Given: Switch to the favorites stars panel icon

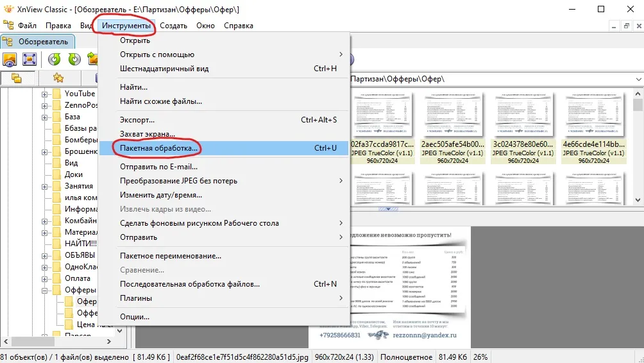Looking at the screenshot, I should [58, 78].
